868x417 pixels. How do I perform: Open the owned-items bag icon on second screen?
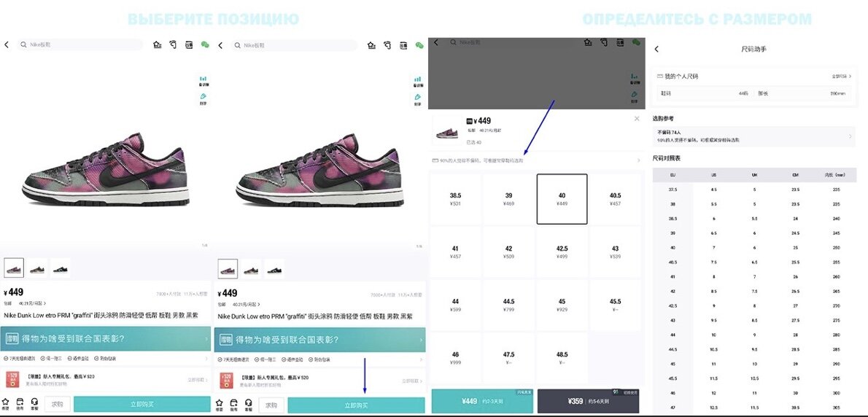click(x=233, y=405)
